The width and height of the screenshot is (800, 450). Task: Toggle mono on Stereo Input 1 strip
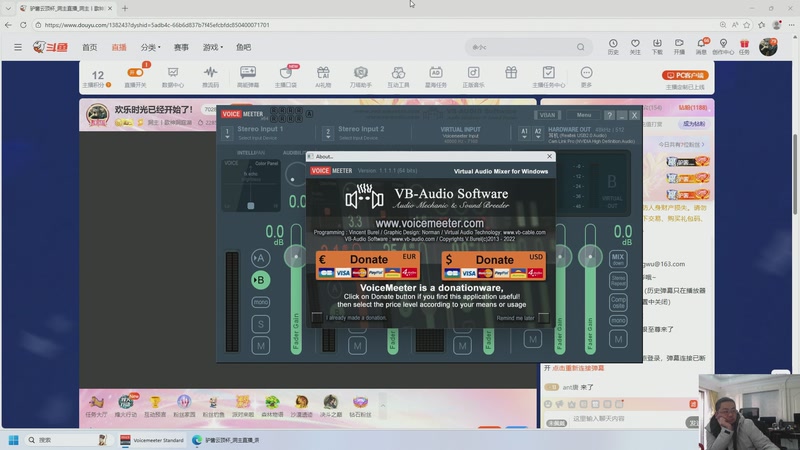(261, 302)
